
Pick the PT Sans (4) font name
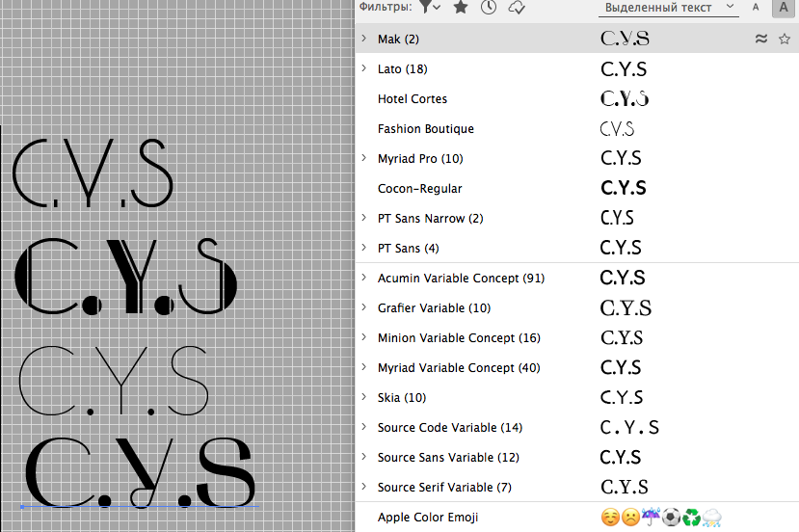point(408,248)
